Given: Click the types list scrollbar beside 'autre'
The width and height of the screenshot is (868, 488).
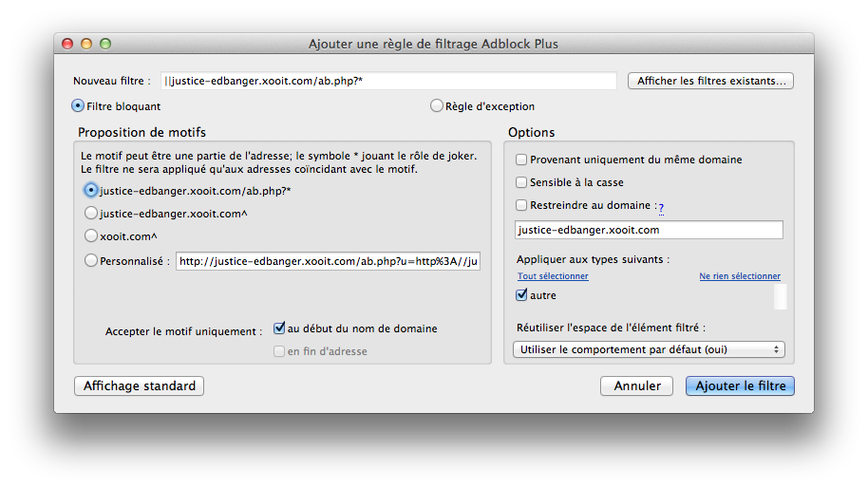Looking at the screenshot, I should tap(780, 296).
